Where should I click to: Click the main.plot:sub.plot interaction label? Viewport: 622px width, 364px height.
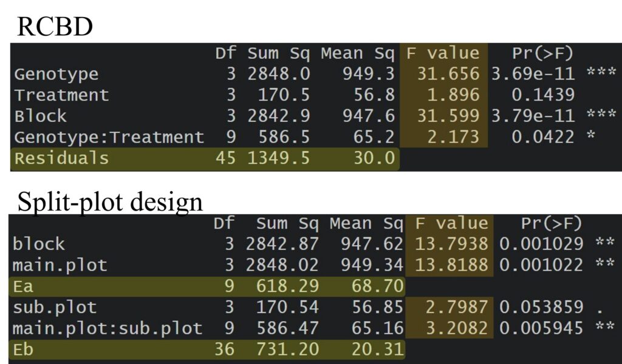(x=107, y=328)
